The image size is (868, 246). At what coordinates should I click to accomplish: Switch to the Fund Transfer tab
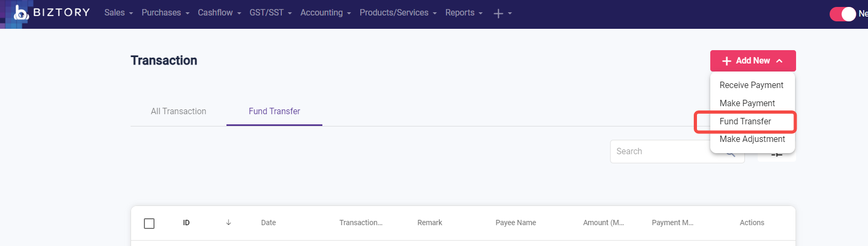point(274,111)
